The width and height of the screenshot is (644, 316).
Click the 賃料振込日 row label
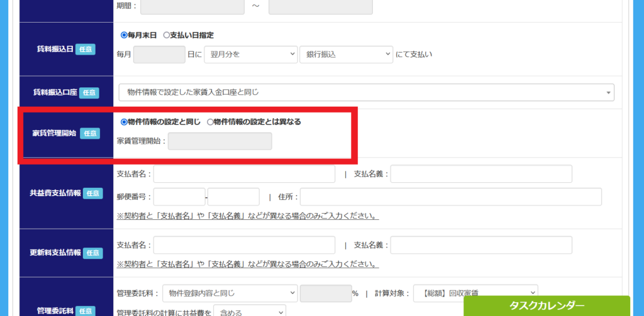[x=55, y=49]
